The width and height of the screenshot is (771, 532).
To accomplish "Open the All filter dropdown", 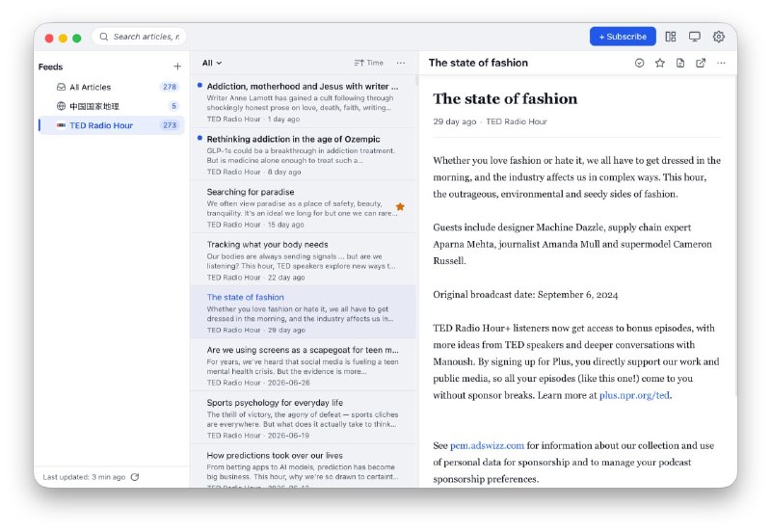I will click(x=212, y=63).
